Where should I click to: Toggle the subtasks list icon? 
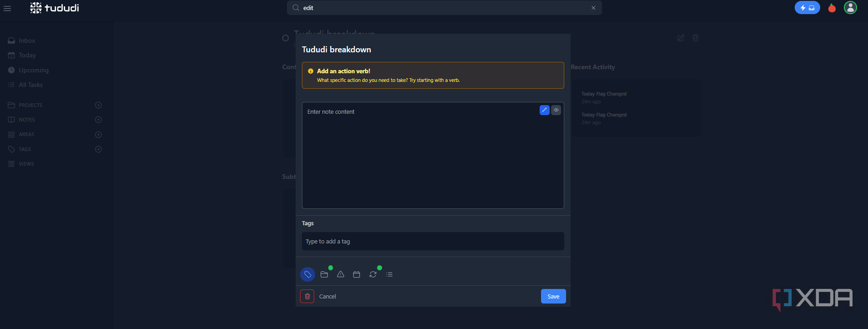pyautogui.click(x=389, y=274)
